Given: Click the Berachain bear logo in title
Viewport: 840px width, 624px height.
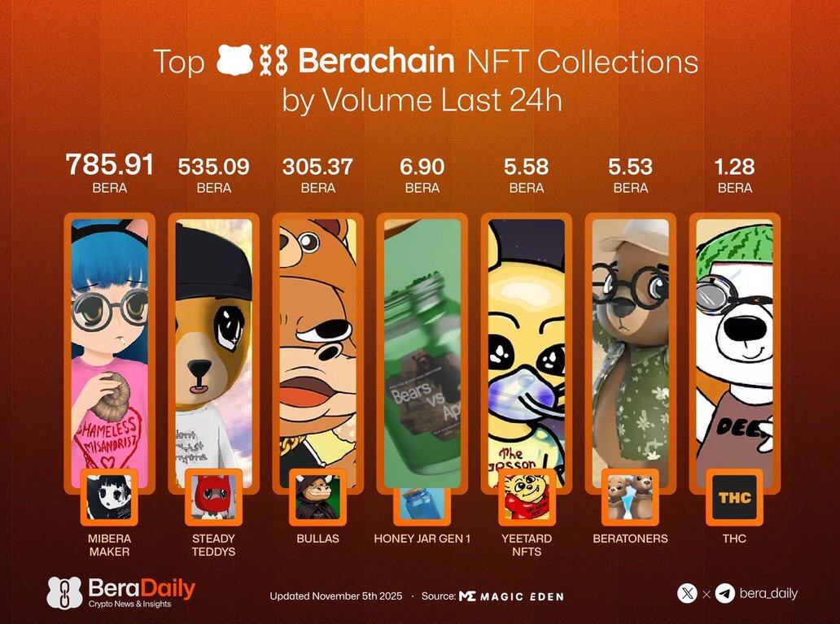Looking at the screenshot, I should coord(235,63).
